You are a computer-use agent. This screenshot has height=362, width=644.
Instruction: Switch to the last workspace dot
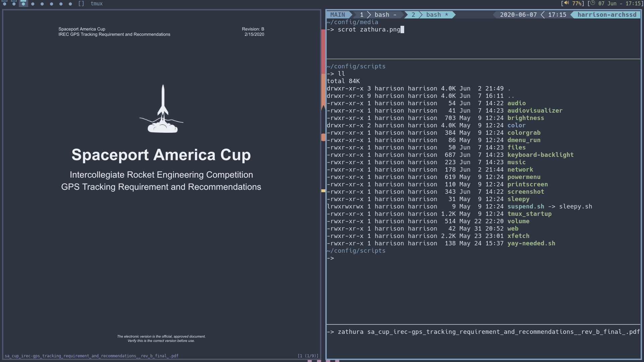click(70, 4)
